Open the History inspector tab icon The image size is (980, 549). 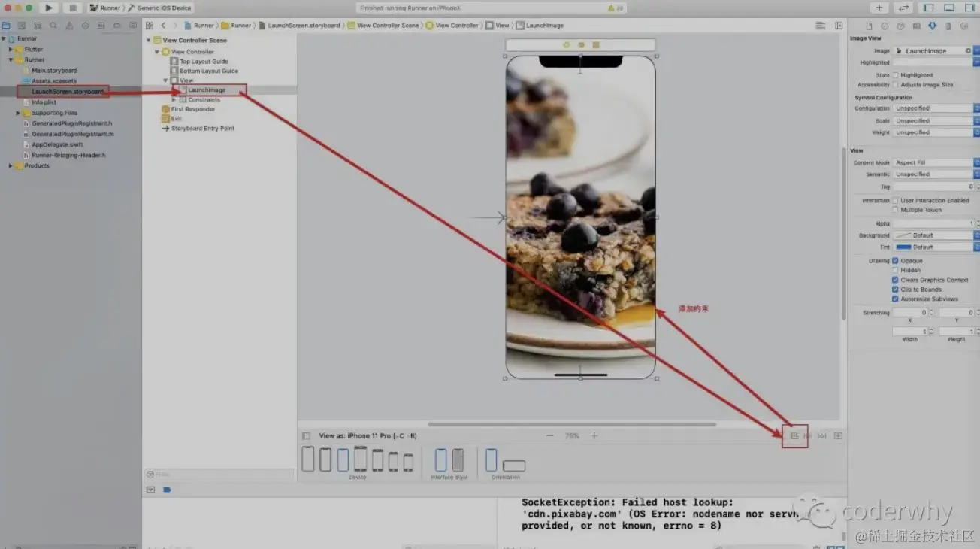click(x=885, y=26)
